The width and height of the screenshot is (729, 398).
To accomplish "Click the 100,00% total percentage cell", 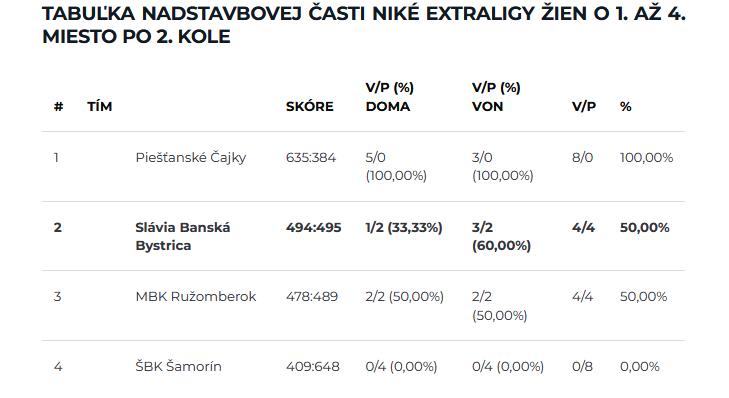I will 646,158.
